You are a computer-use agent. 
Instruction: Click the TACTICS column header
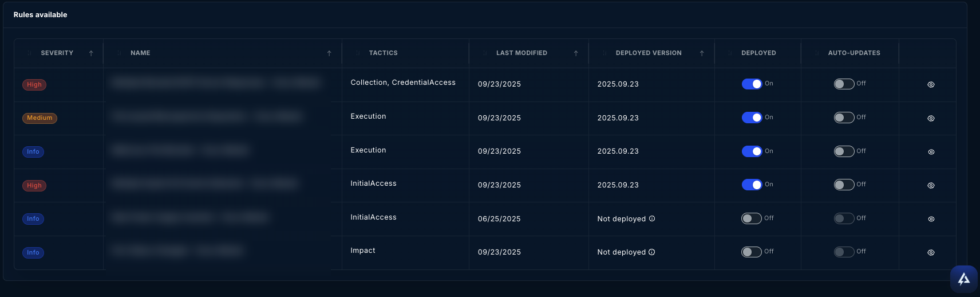[383, 53]
